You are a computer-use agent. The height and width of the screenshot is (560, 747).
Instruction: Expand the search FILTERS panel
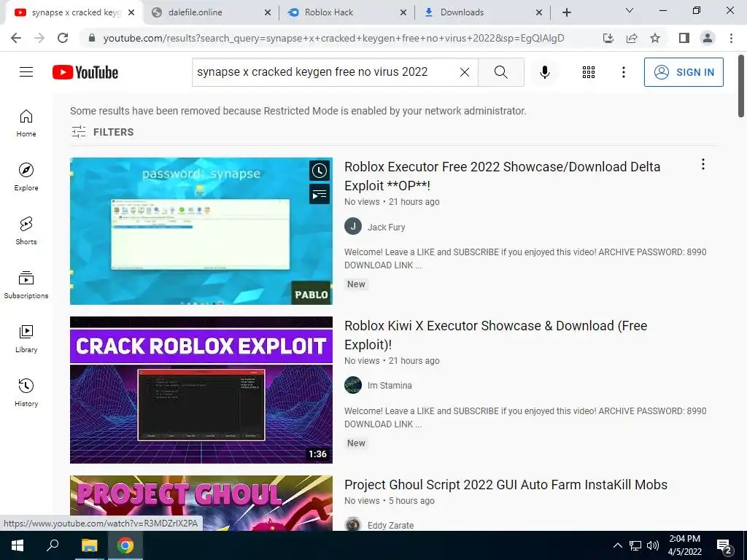click(x=102, y=132)
